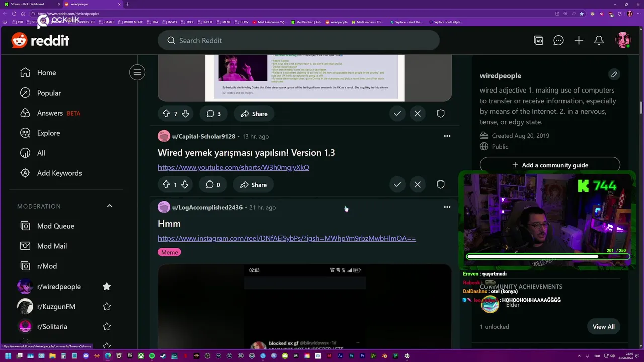Open the 3 comments on the post

point(214,114)
